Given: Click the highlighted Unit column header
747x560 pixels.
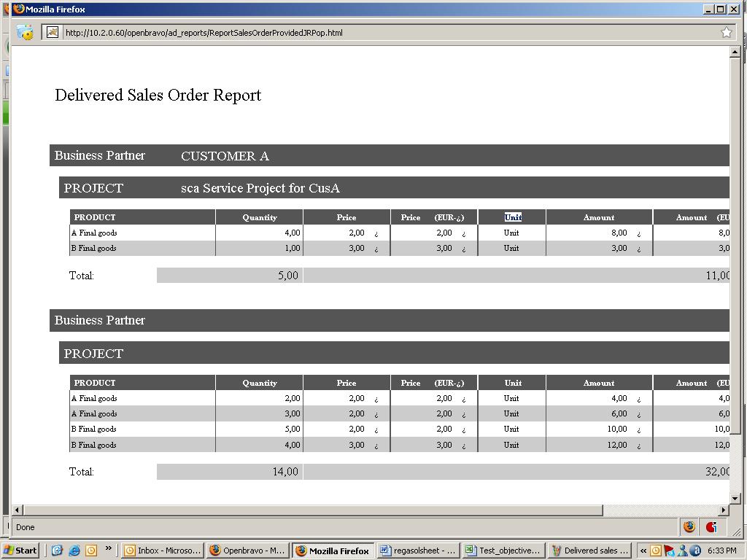Looking at the screenshot, I should click(513, 217).
